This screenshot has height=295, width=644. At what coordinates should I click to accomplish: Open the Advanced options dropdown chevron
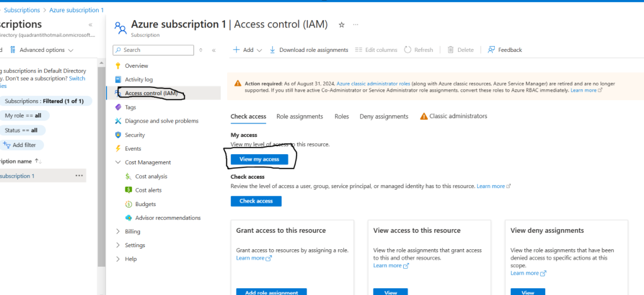pos(71,50)
